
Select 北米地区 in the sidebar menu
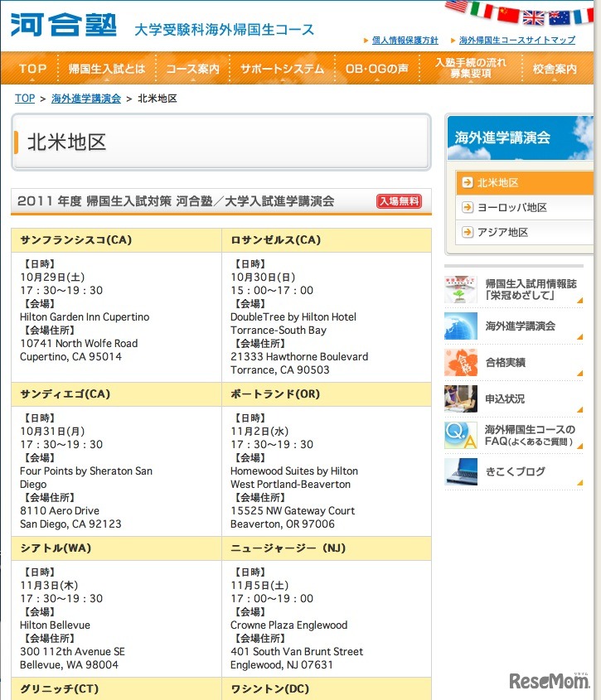525,182
